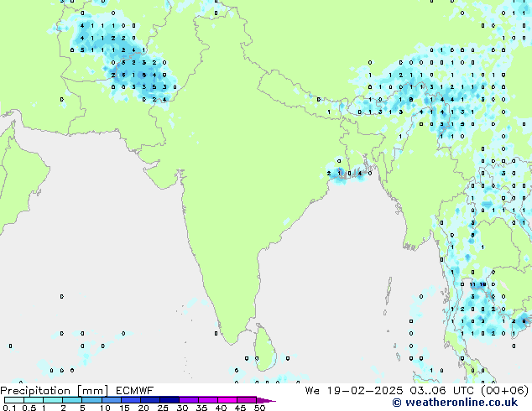Viewport: 532px width, 411px height.
Task: Select the 40–45 mm magenta legend swatch
Action: (x=227, y=400)
